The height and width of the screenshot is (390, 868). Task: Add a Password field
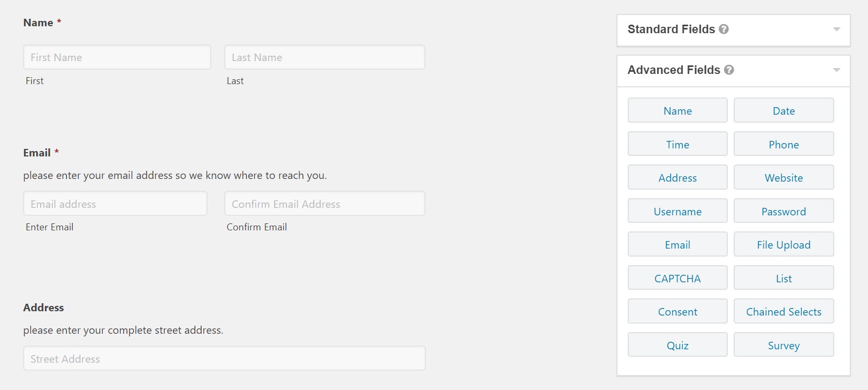[x=783, y=211]
